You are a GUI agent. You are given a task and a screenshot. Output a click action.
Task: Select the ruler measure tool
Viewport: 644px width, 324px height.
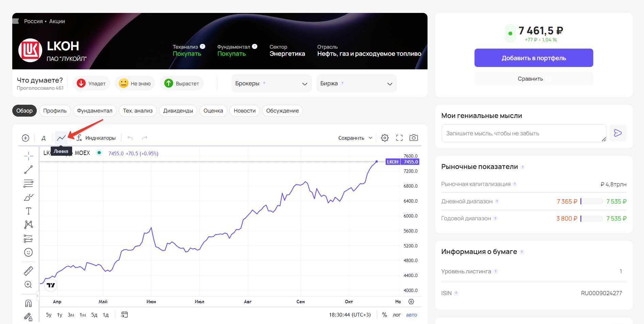[29, 271]
